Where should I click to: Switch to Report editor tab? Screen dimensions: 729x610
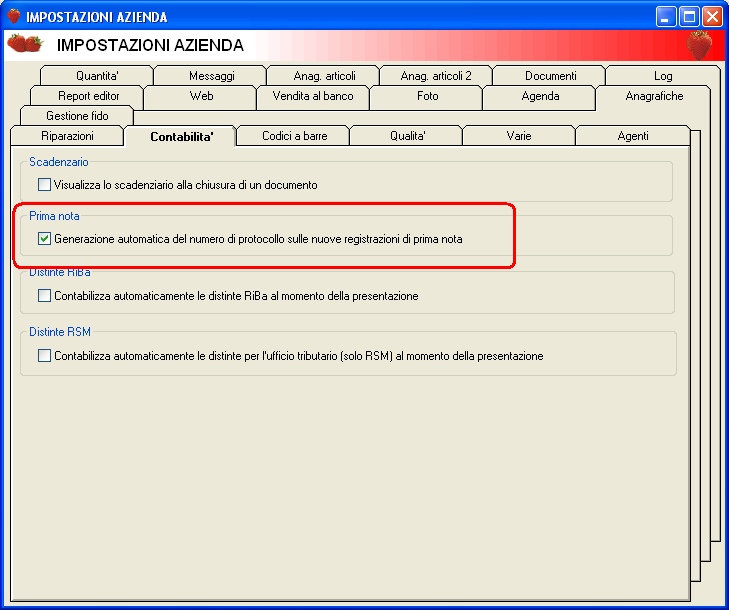tap(88, 96)
